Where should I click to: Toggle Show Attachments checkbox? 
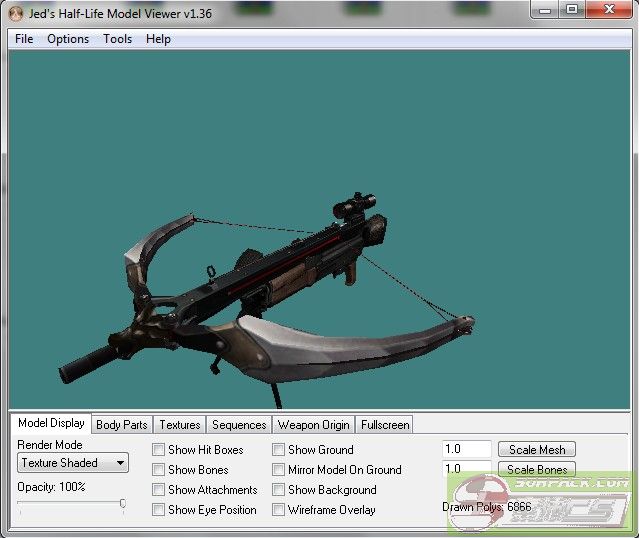(x=159, y=490)
